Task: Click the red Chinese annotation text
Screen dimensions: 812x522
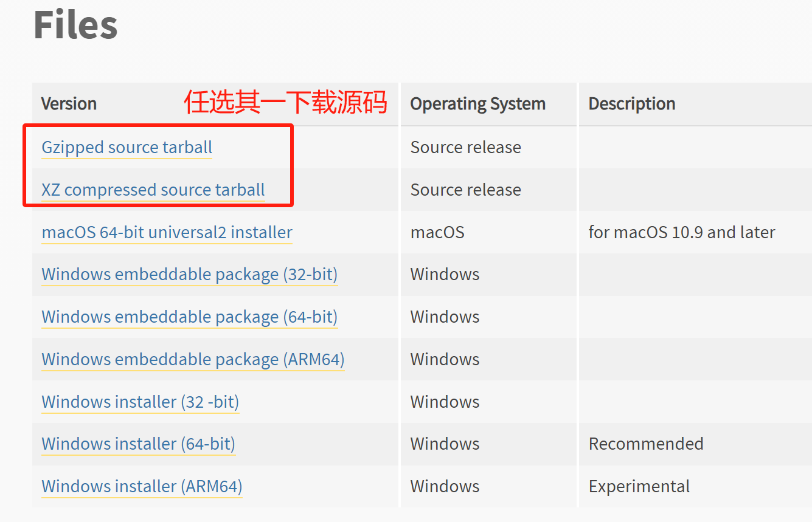Action: pos(285,103)
